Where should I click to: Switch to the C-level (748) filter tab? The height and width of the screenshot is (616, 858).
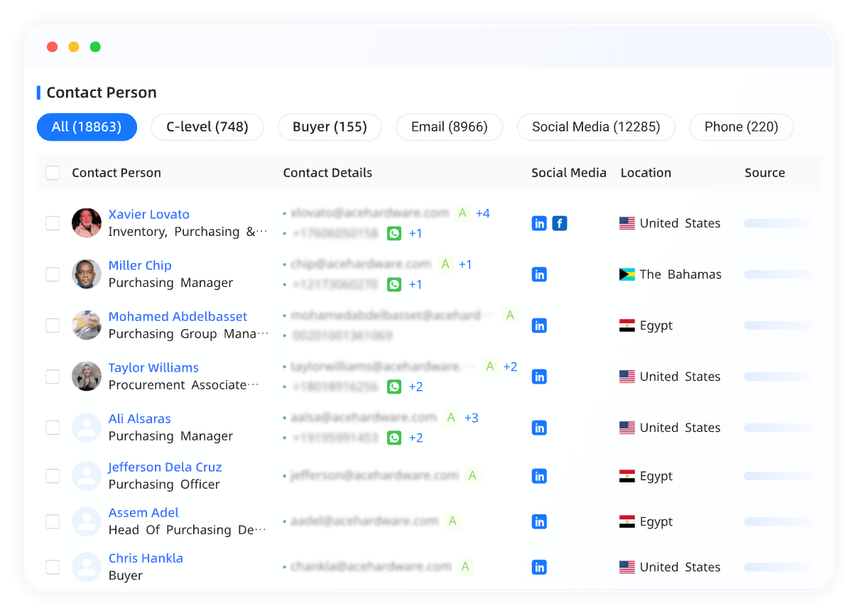coord(207,127)
